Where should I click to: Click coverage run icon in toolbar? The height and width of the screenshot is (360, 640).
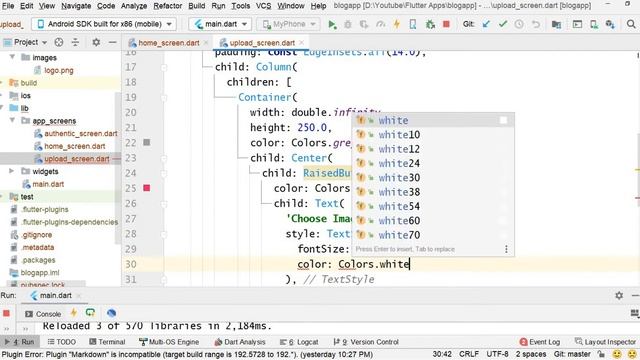pyautogui.click(x=364, y=24)
